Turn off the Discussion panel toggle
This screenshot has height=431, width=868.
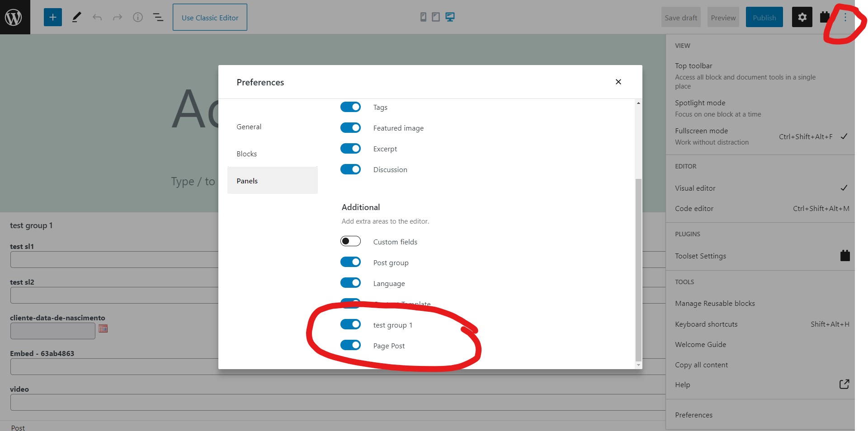[350, 169]
